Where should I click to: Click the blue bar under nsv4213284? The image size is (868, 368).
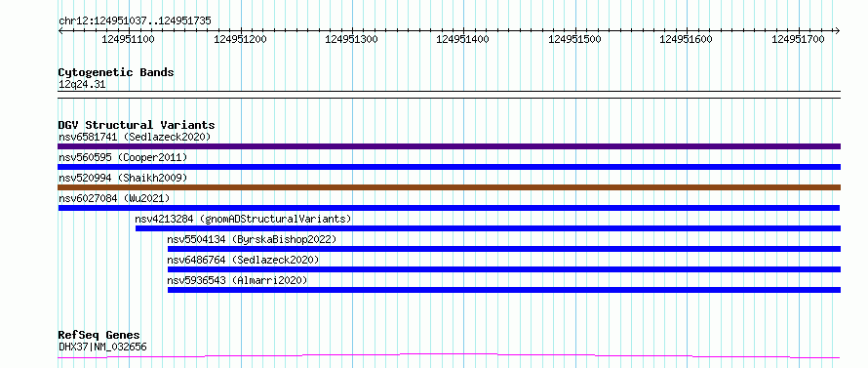coord(489,228)
